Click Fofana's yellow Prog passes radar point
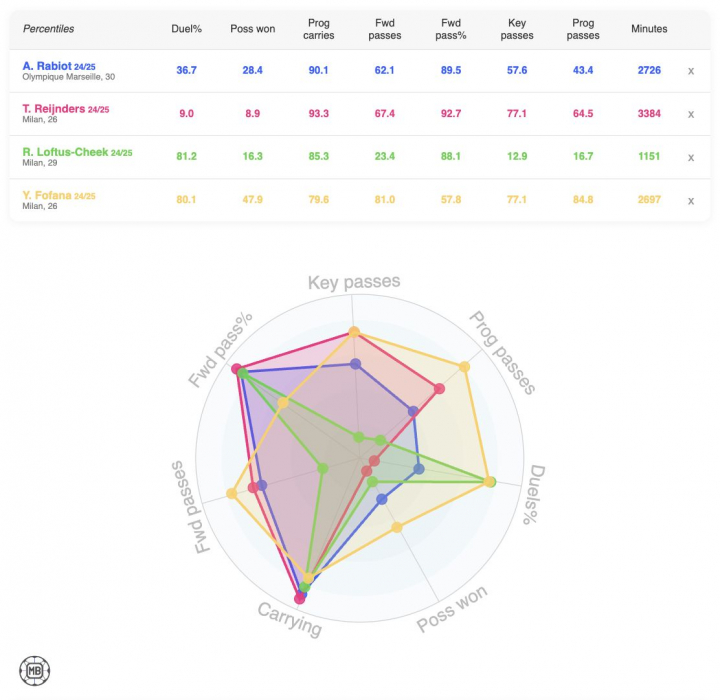The width and height of the screenshot is (720, 700). 464,368
